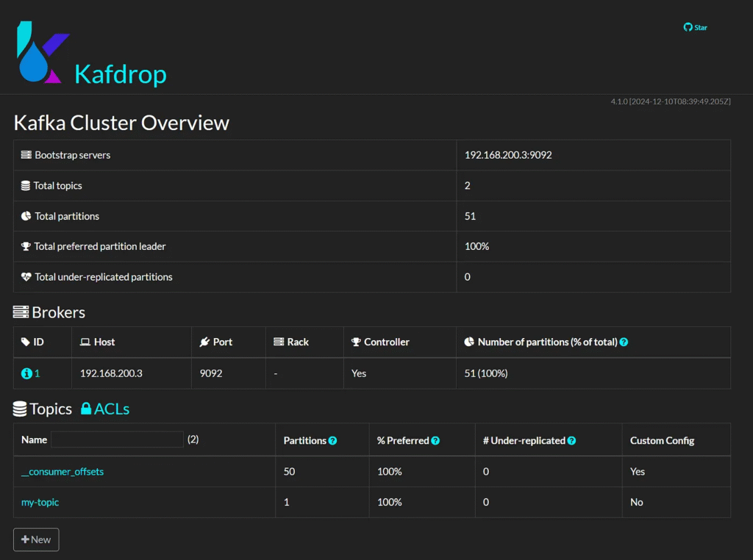The image size is (753, 560).
Task: Click the GitHub Star button
Action: [695, 27]
